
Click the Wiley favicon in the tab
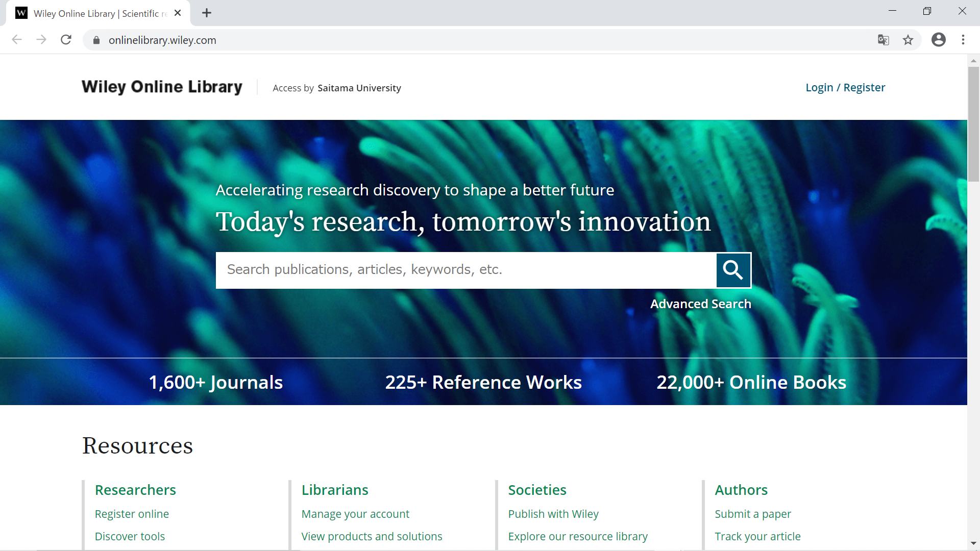[x=21, y=13]
